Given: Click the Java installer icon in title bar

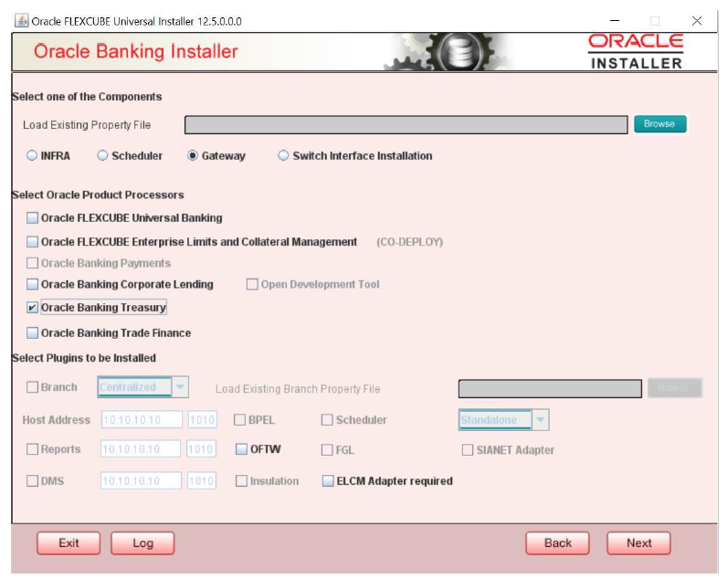Looking at the screenshot, I should pyautogui.click(x=21, y=21).
